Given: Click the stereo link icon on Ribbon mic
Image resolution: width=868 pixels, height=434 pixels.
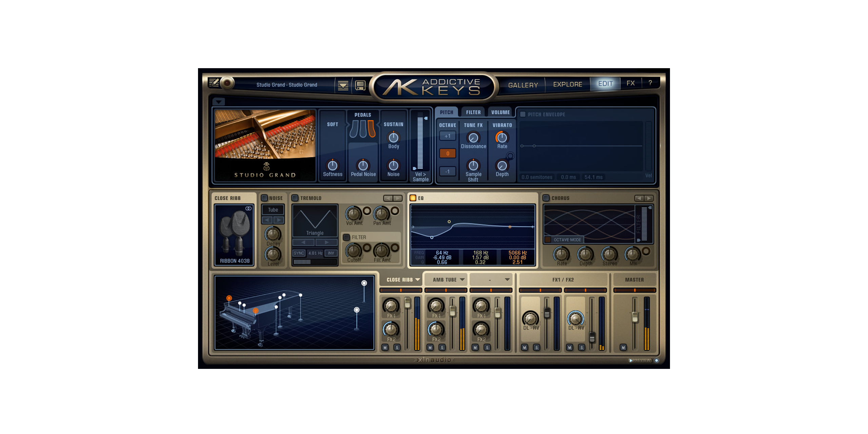Looking at the screenshot, I should 248,209.
